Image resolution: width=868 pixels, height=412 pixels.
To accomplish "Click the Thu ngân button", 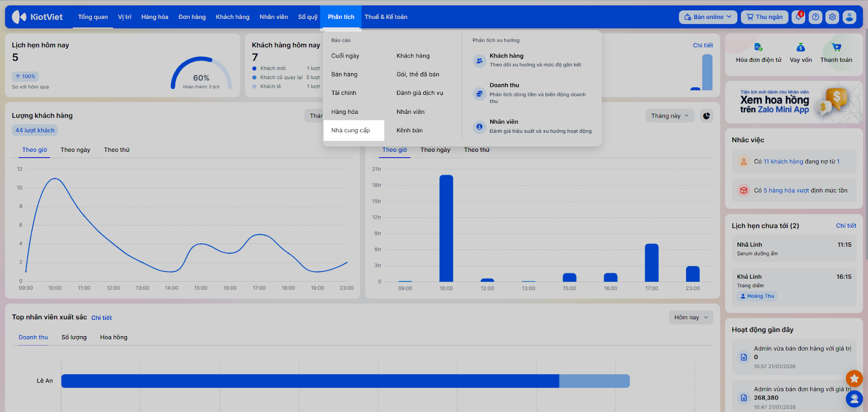I will click(x=764, y=17).
